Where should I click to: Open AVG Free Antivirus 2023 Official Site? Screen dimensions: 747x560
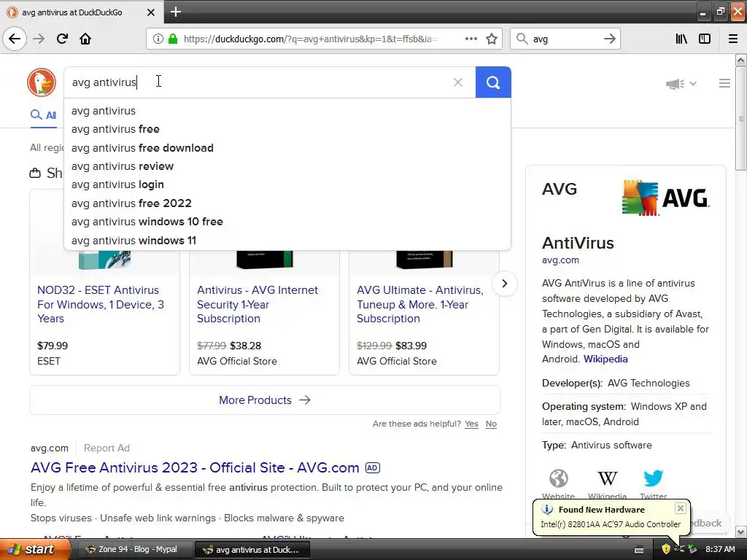[195, 467]
